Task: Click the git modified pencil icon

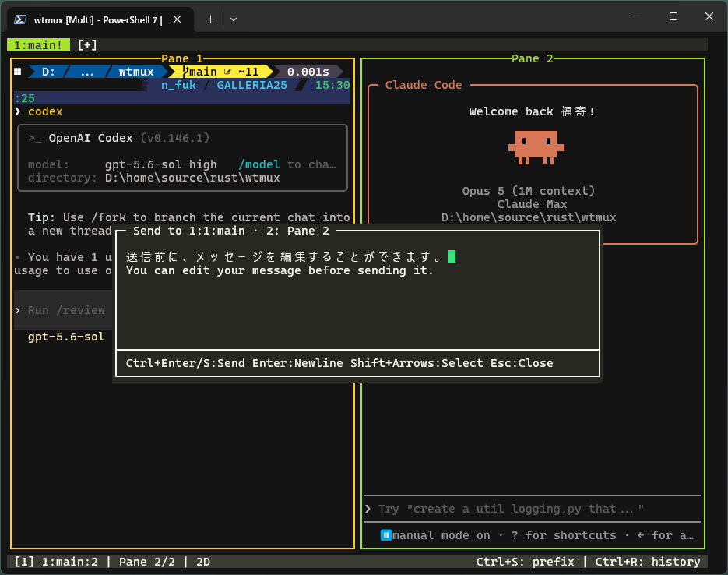Action: point(227,72)
